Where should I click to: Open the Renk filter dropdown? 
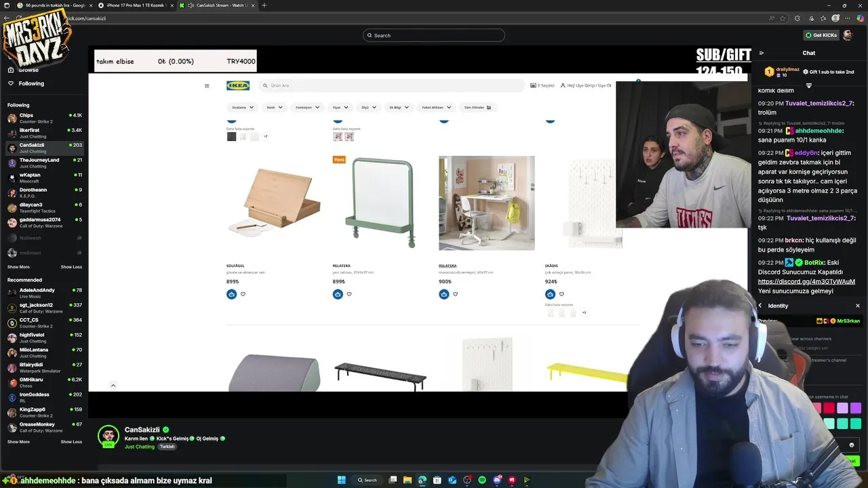[x=275, y=107]
